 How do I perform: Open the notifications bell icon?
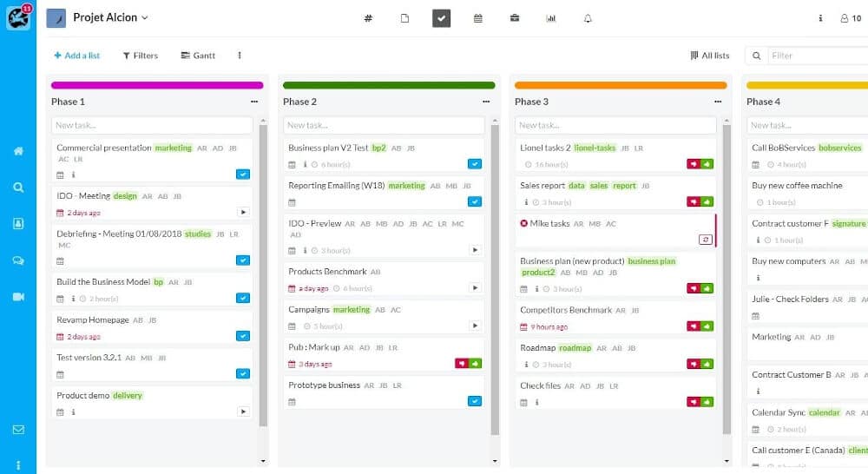pos(588,18)
